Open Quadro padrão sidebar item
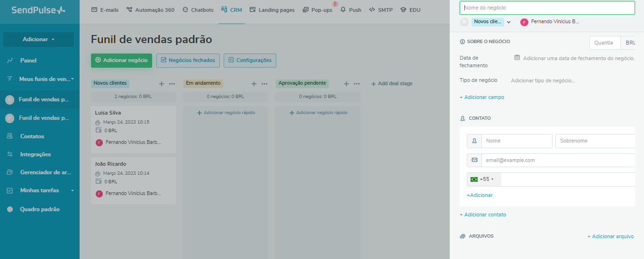The image size is (644, 259). (x=40, y=209)
